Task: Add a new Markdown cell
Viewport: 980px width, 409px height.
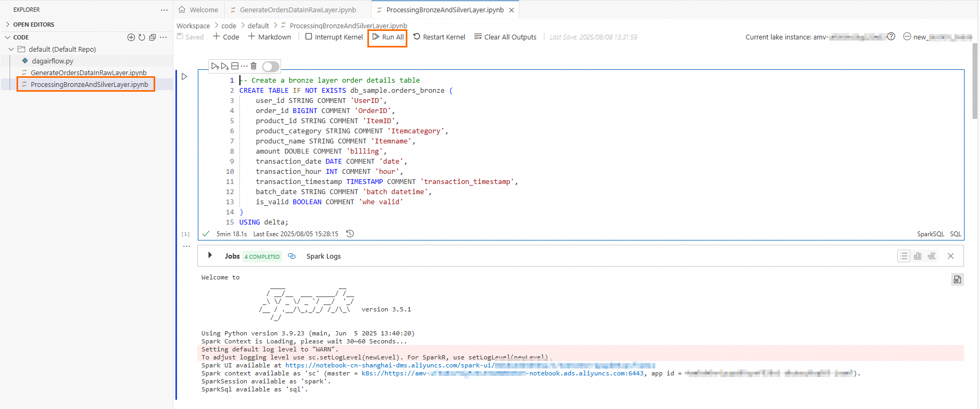Action: click(x=270, y=37)
